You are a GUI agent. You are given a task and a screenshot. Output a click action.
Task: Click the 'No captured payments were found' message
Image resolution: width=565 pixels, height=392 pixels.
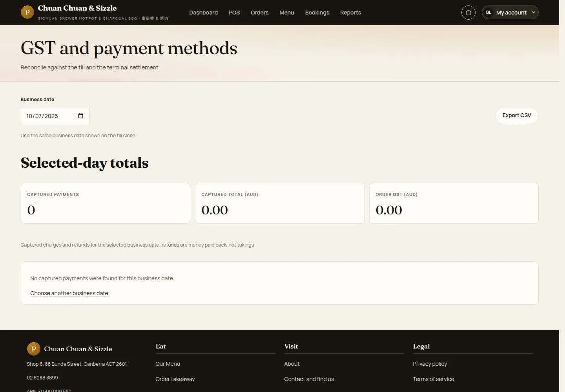coord(102,278)
